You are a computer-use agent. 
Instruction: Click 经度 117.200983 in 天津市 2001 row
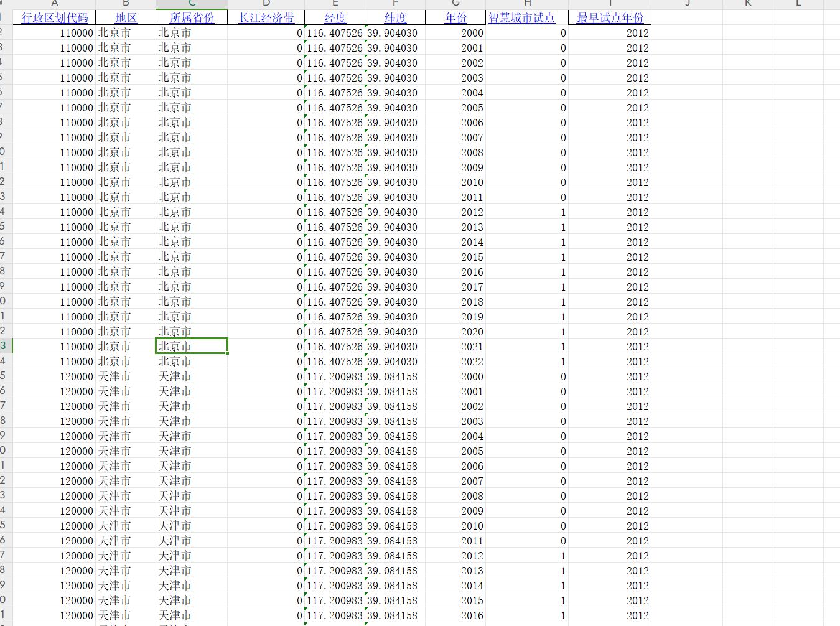click(x=335, y=391)
